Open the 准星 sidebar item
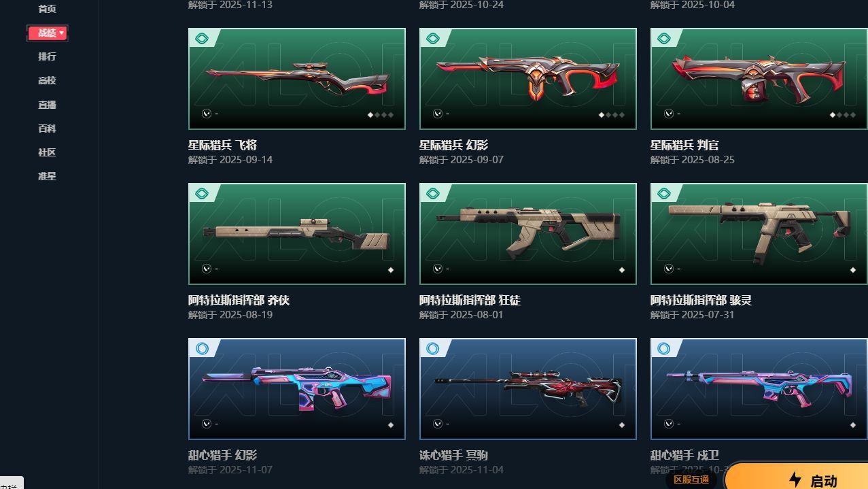This screenshot has width=868, height=489. pyautogui.click(x=47, y=176)
